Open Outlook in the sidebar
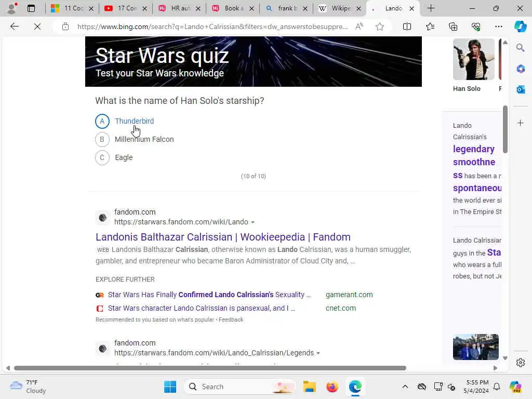This screenshot has height=399, width=532. (520, 89)
